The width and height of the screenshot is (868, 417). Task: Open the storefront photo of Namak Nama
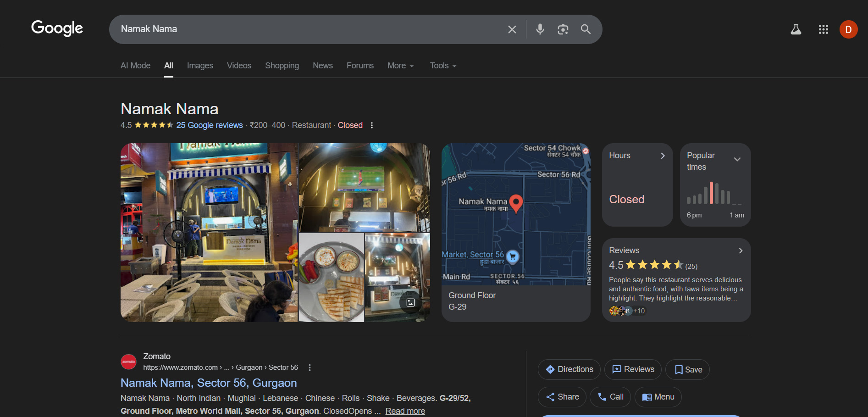(209, 232)
